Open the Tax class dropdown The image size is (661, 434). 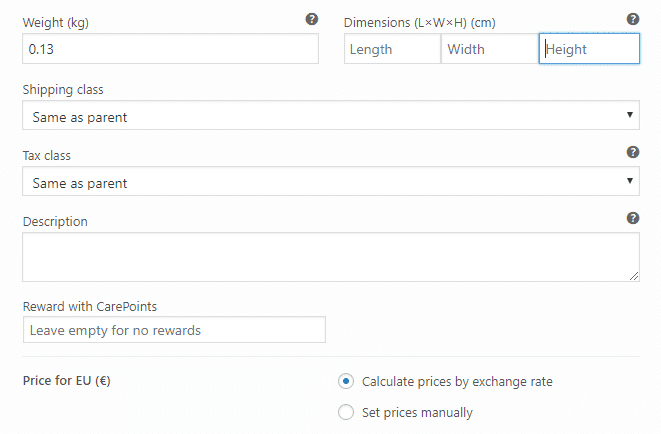[331, 181]
